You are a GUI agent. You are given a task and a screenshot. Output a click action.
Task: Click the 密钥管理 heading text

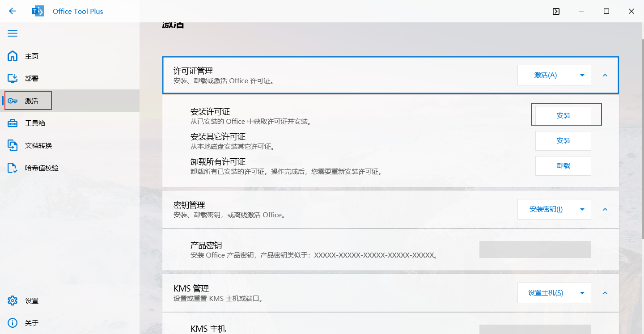[189, 205]
